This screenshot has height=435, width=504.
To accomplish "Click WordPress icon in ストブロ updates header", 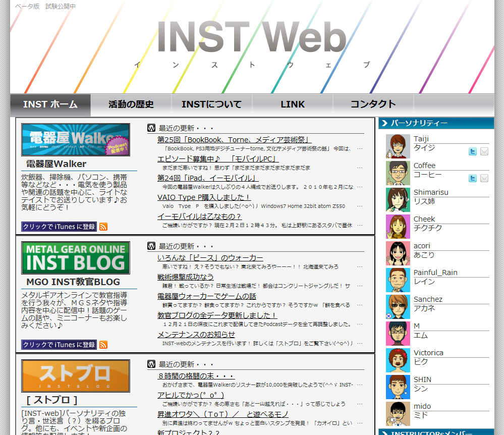I will [x=151, y=364].
